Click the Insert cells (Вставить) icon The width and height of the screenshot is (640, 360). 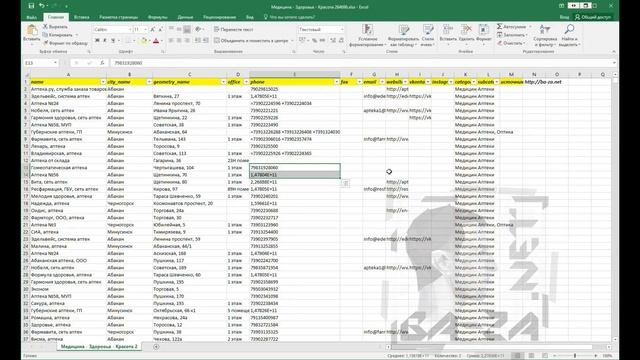point(448,30)
